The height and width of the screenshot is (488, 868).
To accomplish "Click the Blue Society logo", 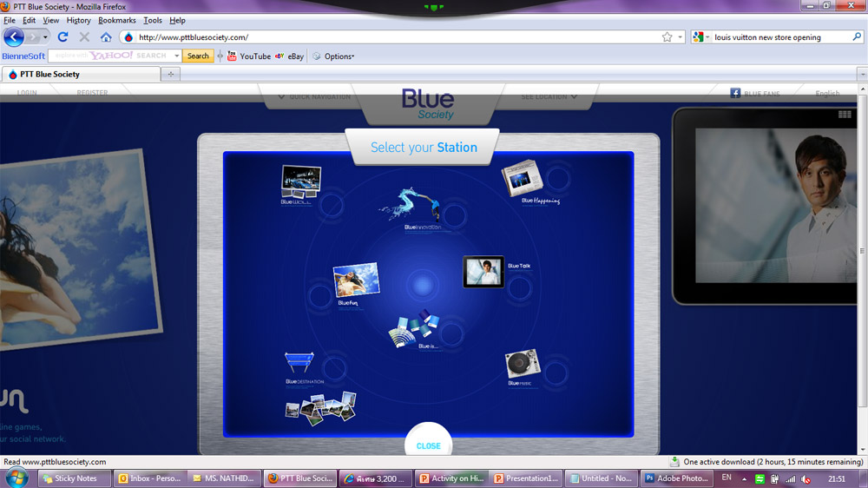I will (x=428, y=104).
